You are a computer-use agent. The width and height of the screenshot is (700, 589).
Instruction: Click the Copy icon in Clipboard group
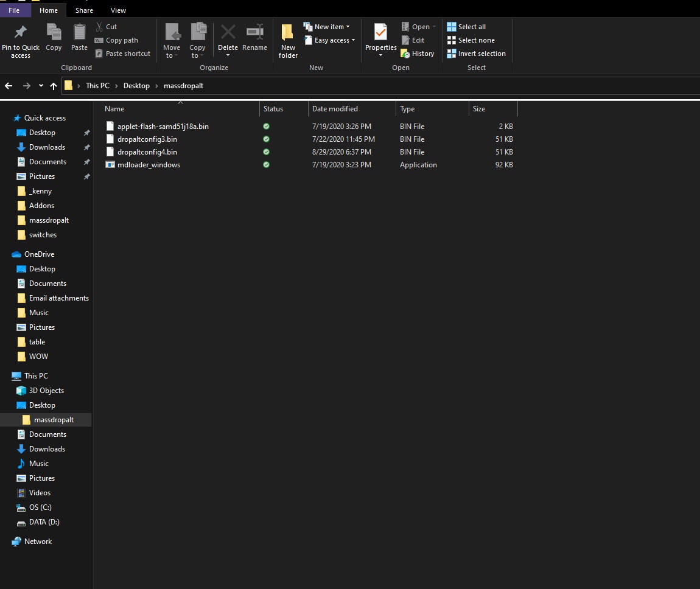click(54, 33)
